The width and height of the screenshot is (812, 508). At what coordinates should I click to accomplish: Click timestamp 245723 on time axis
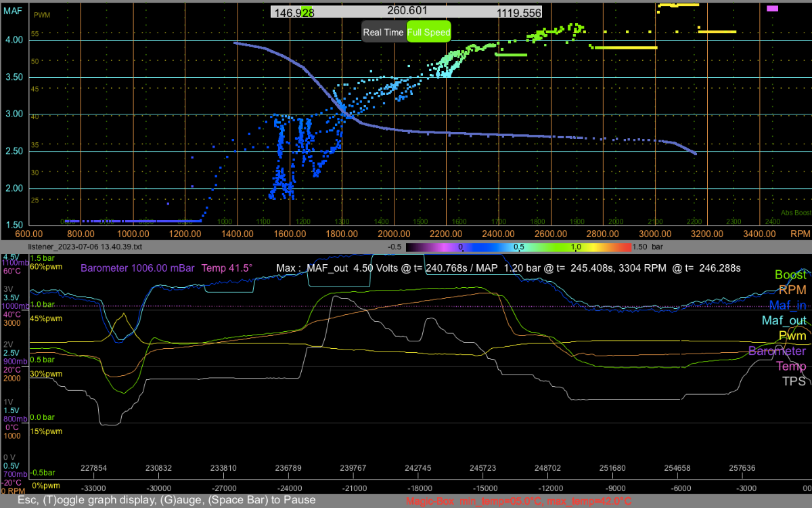(x=482, y=468)
